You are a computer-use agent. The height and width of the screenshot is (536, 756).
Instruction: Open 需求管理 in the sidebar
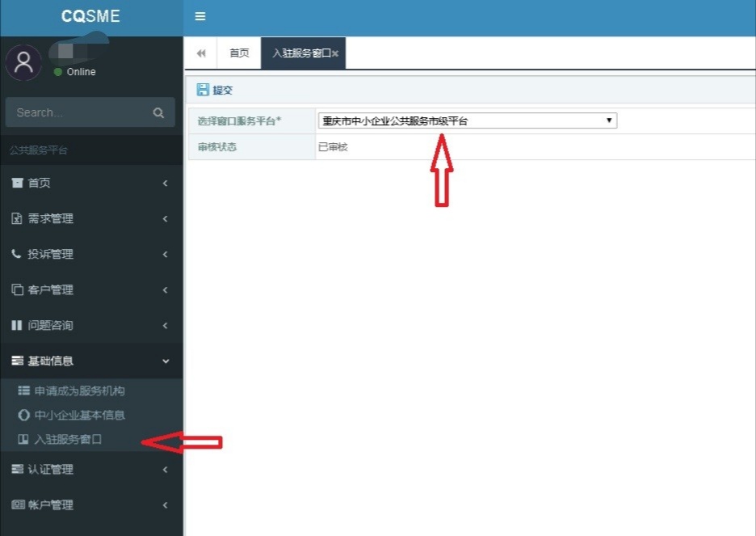[91, 218]
